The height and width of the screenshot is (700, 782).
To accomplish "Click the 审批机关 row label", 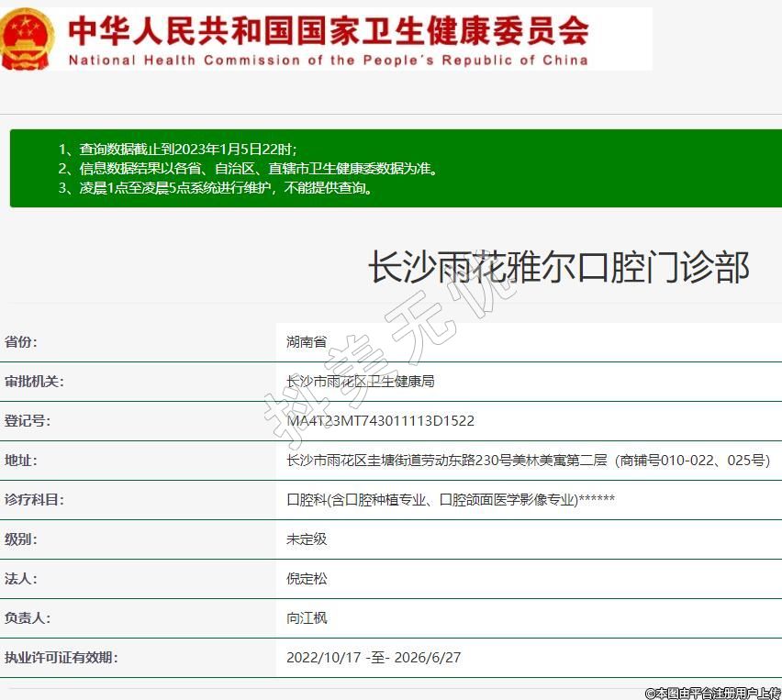I will 34,382.
